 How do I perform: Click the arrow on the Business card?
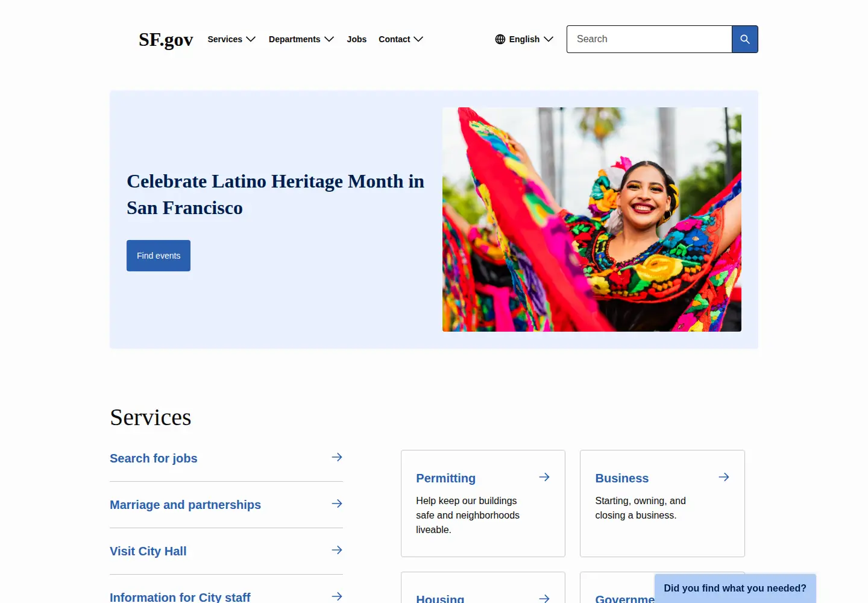point(724,477)
